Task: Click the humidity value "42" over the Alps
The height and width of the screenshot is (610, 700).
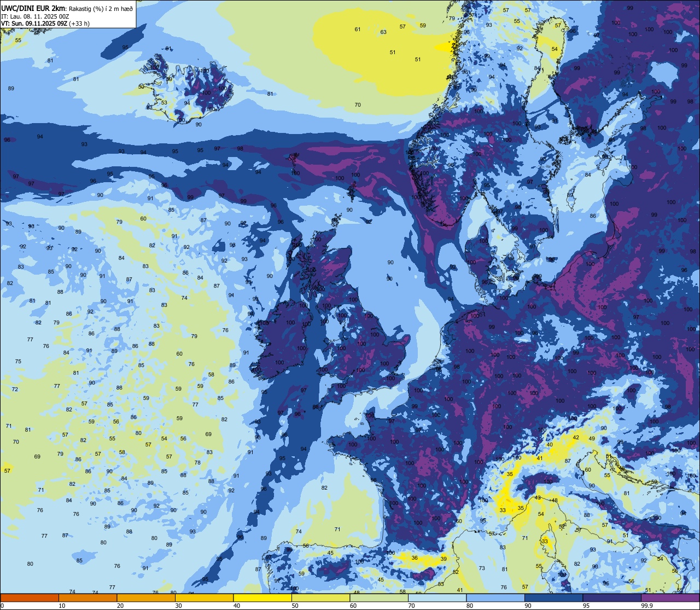Action: 576,438
